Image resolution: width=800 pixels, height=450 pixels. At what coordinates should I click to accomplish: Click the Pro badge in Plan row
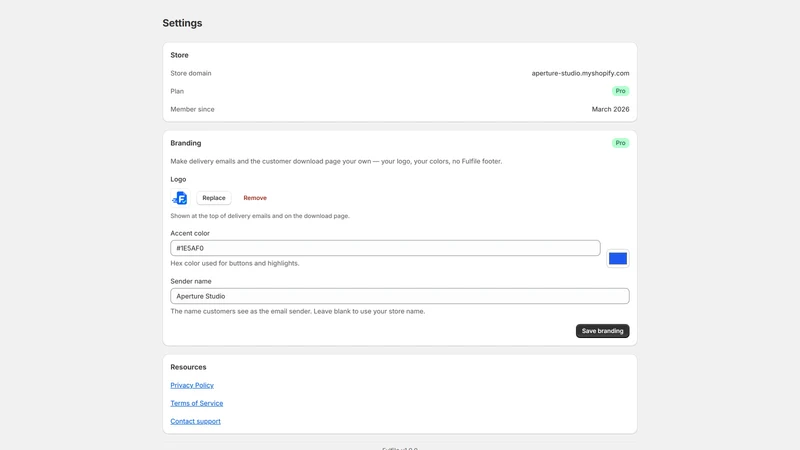tap(620, 91)
